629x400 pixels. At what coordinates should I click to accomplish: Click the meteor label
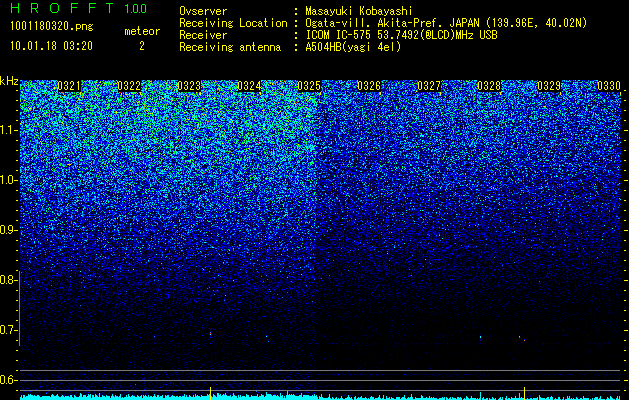coord(142,31)
